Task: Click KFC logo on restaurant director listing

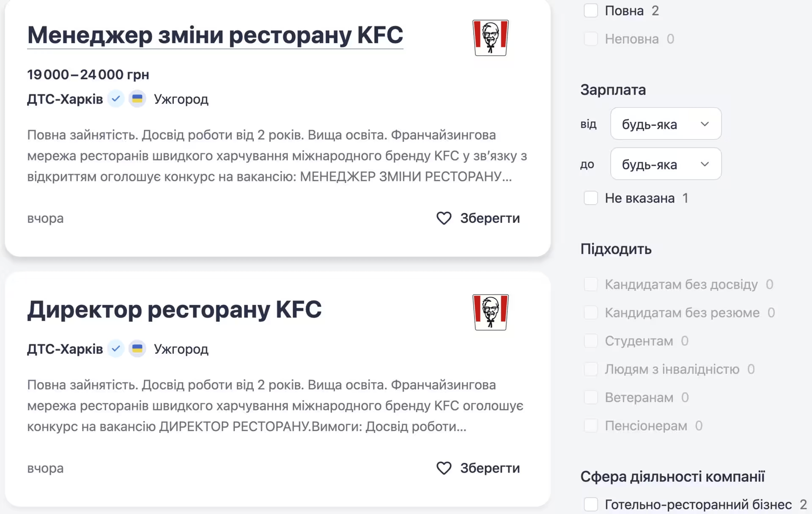Action: [x=490, y=312]
